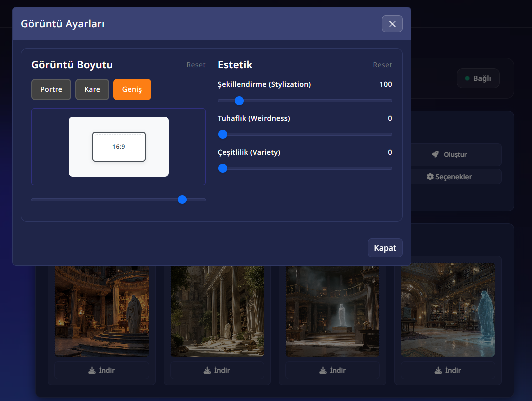Close the Görüntü Ayarları dialog with the X
This screenshot has width=532, height=401.
pyautogui.click(x=392, y=24)
